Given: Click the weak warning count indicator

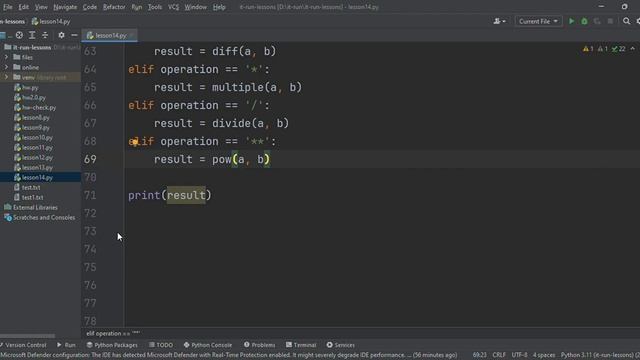Looking at the screenshot, I should pos(602,49).
